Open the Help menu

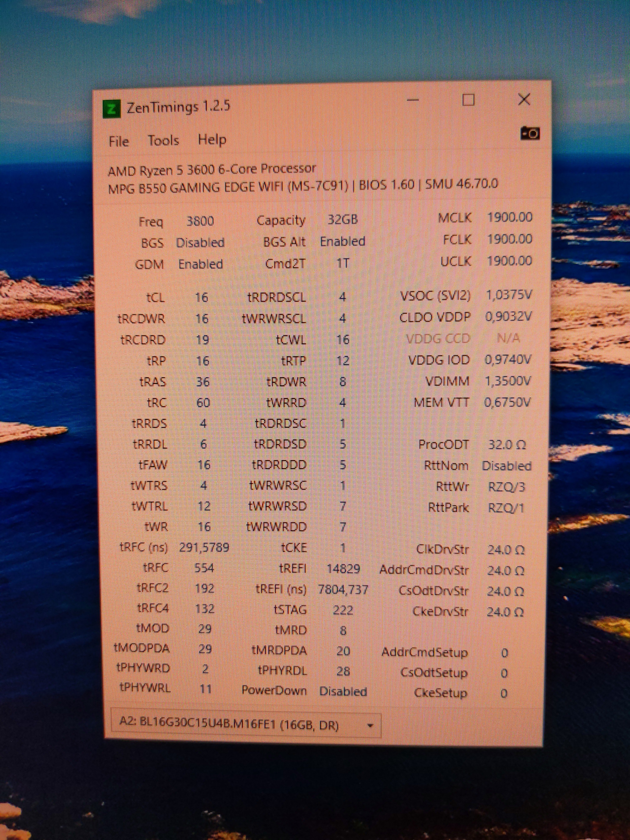211,139
